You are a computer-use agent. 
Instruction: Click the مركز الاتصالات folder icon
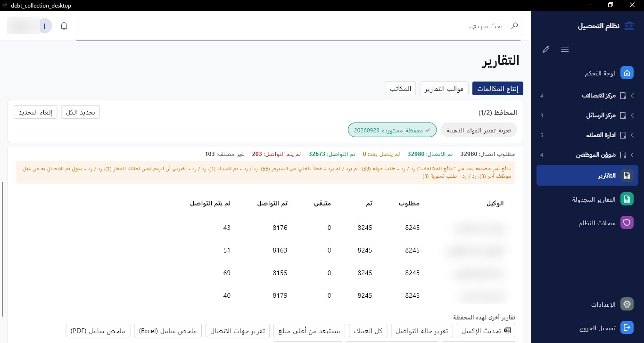[623, 96]
